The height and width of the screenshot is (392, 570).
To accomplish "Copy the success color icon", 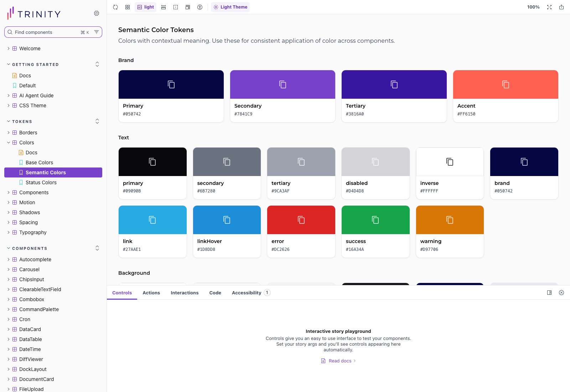I will coord(375,220).
